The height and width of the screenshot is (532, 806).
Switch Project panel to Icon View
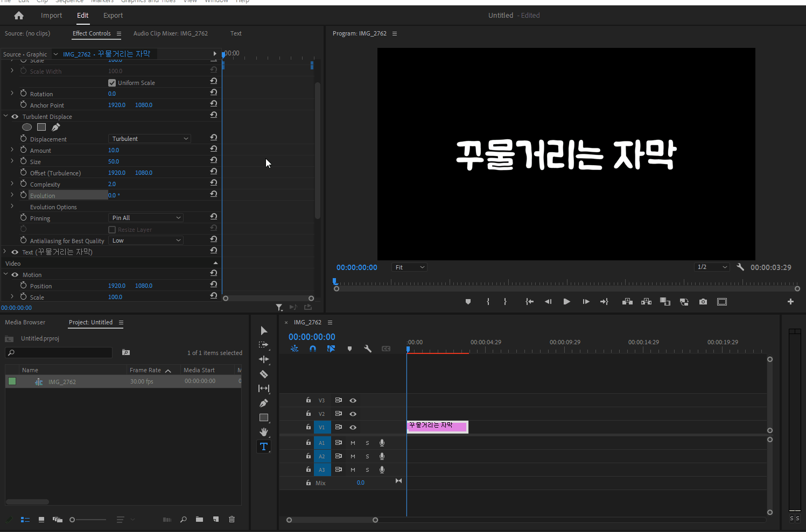pyautogui.click(x=41, y=520)
